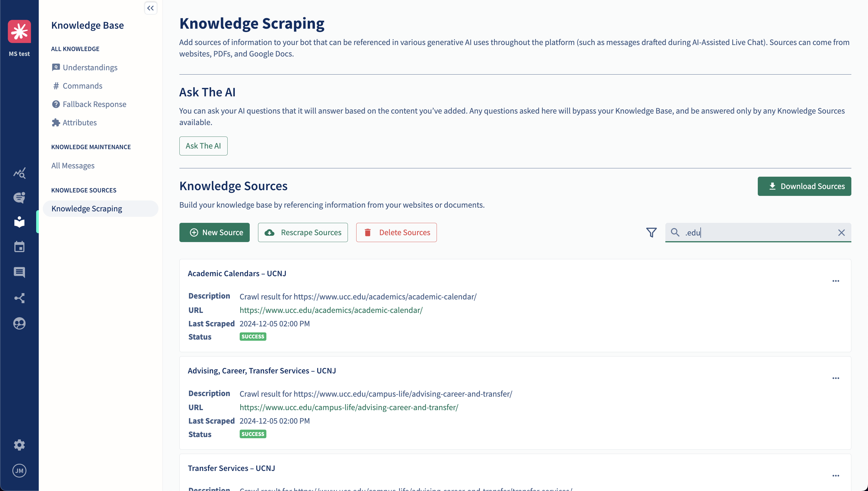Open All Messages

[x=73, y=165]
